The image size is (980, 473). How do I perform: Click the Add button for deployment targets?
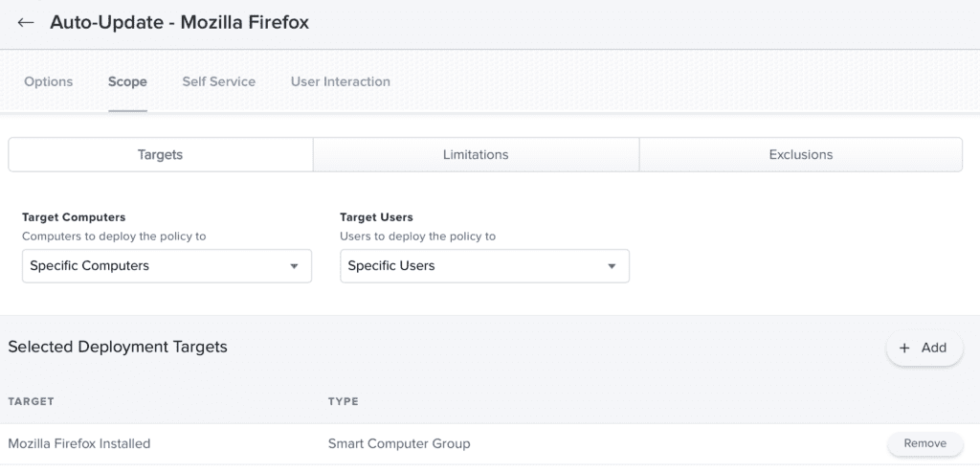(924, 348)
